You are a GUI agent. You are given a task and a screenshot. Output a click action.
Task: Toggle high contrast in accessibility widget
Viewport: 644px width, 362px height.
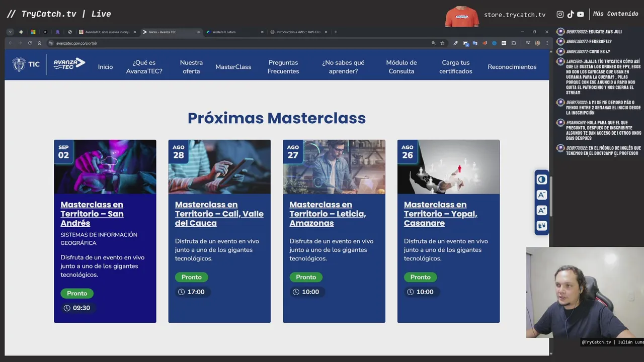click(x=541, y=179)
